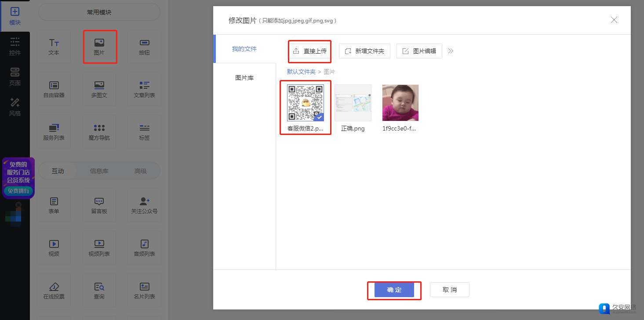Screen dimensions: 644x320
Task: Expand more toolbar options chevron
Action: point(451,51)
